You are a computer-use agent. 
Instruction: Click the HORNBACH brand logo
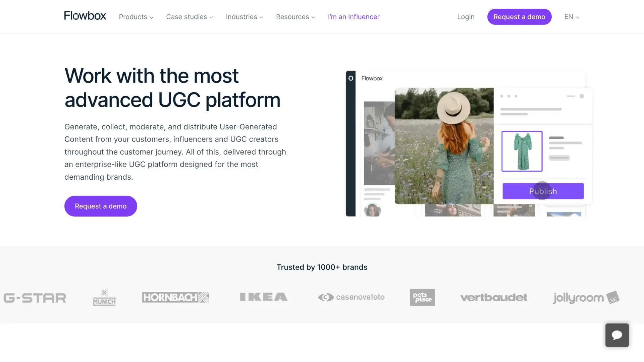pyautogui.click(x=175, y=297)
